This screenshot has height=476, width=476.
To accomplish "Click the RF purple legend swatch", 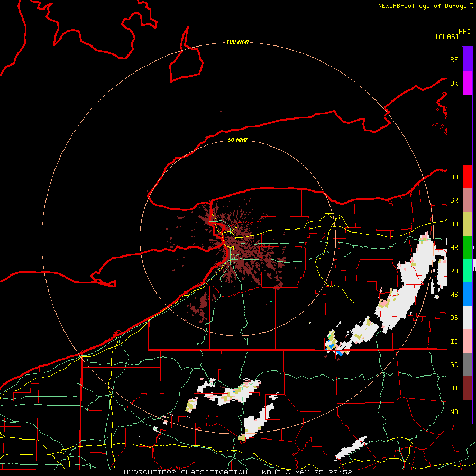I will click(467, 59).
